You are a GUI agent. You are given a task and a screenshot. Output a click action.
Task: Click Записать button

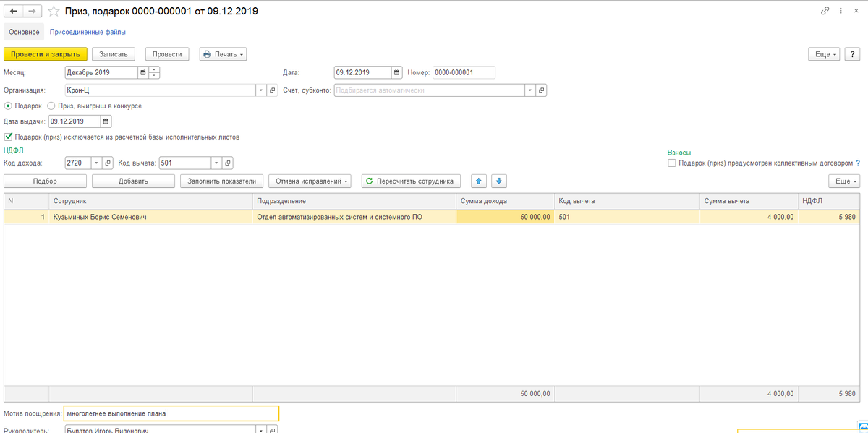coord(114,54)
